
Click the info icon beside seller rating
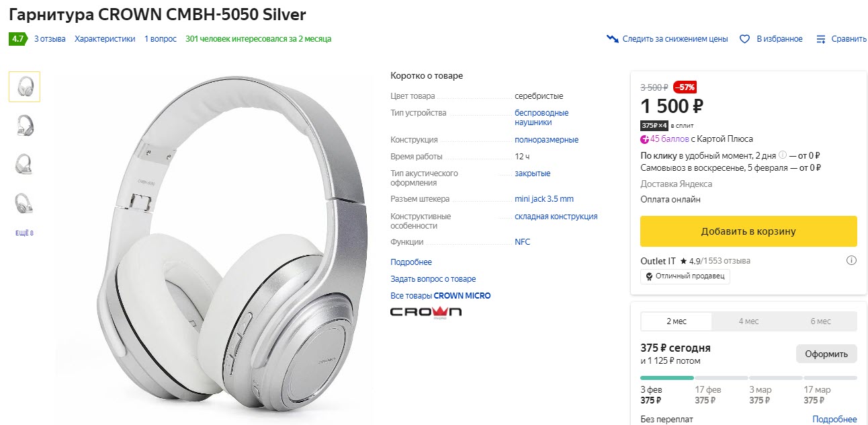click(x=852, y=260)
